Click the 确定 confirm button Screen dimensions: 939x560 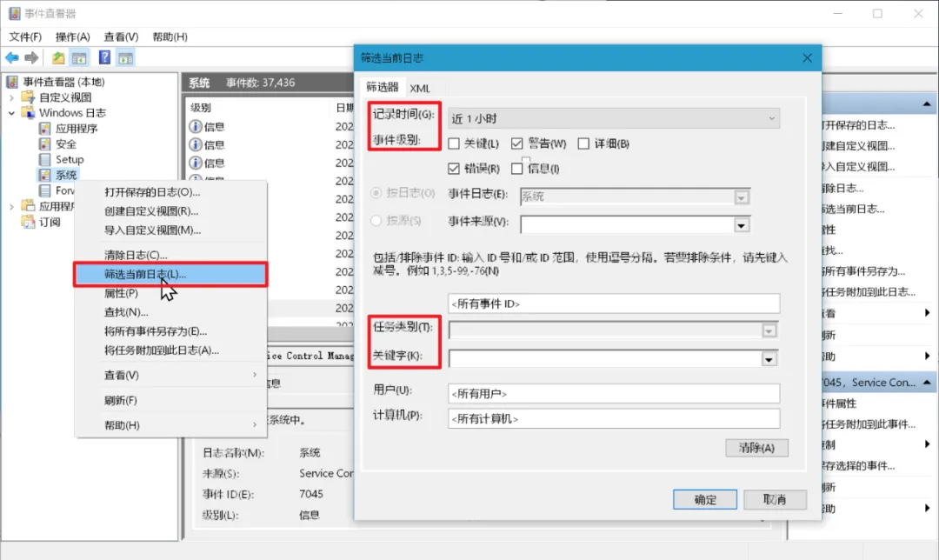click(x=704, y=499)
